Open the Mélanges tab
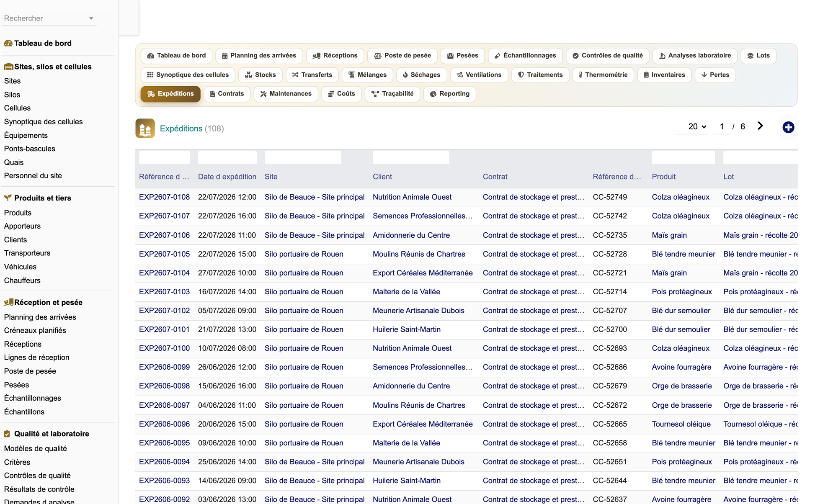Image resolution: width=815 pixels, height=504 pixels. [367, 75]
